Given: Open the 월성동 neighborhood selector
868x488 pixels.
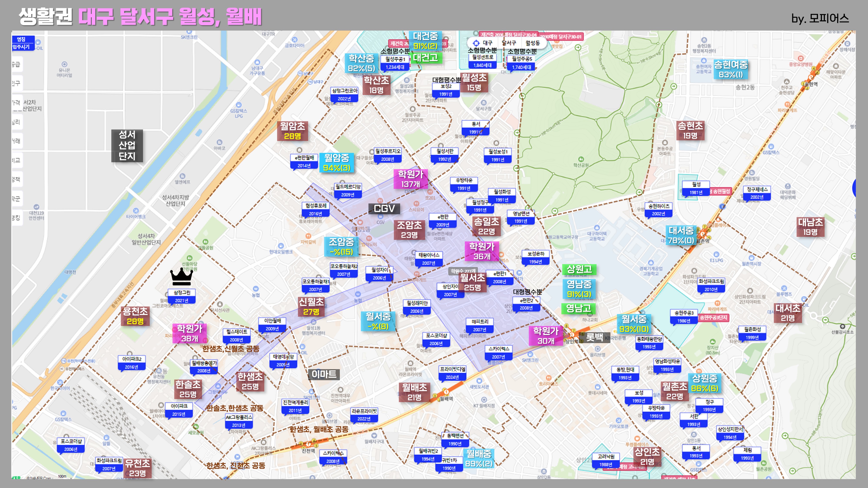Looking at the screenshot, I should [x=532, y=43].
